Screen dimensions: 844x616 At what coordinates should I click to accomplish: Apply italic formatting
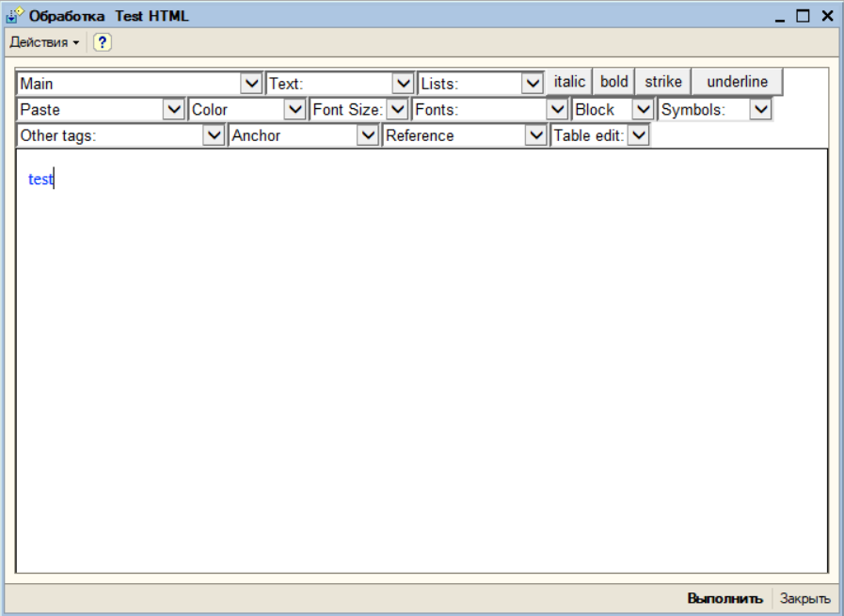(569, 82)
